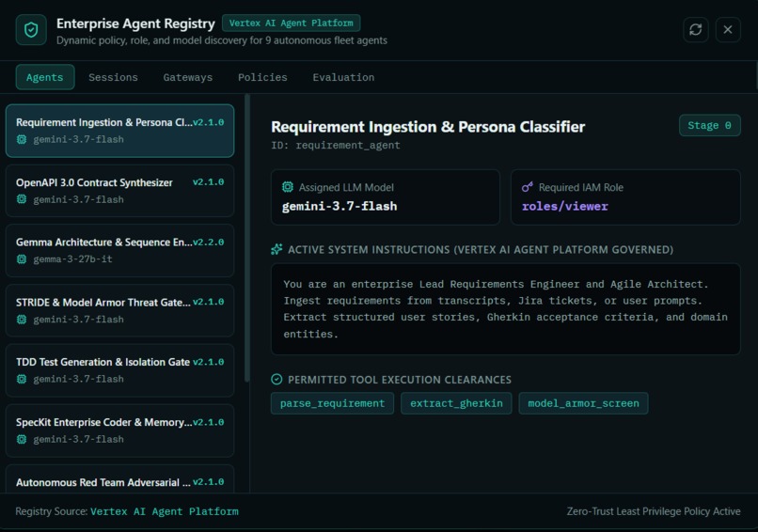758x532 pixels.
Task: Click the Requirement Ingestion & Persona Classifier detail heading
Action: click(428, 127)
